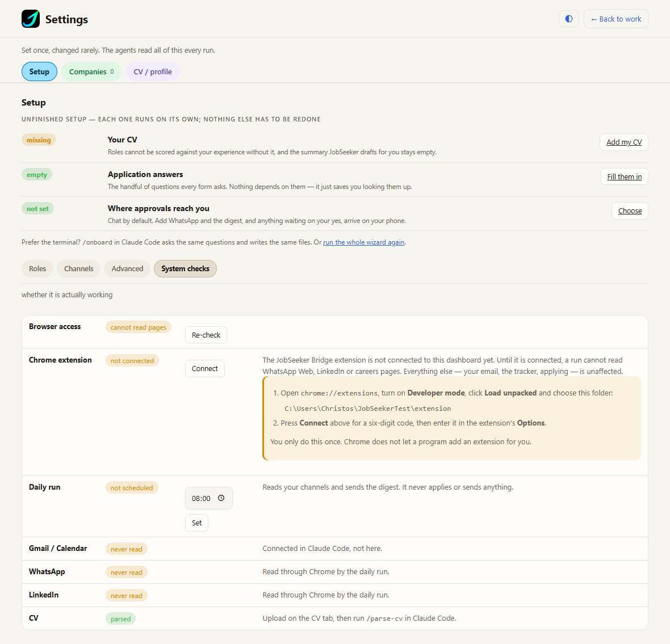Click the never read badge for WhatsApp

pyautogui.click(x=127, y=573)
